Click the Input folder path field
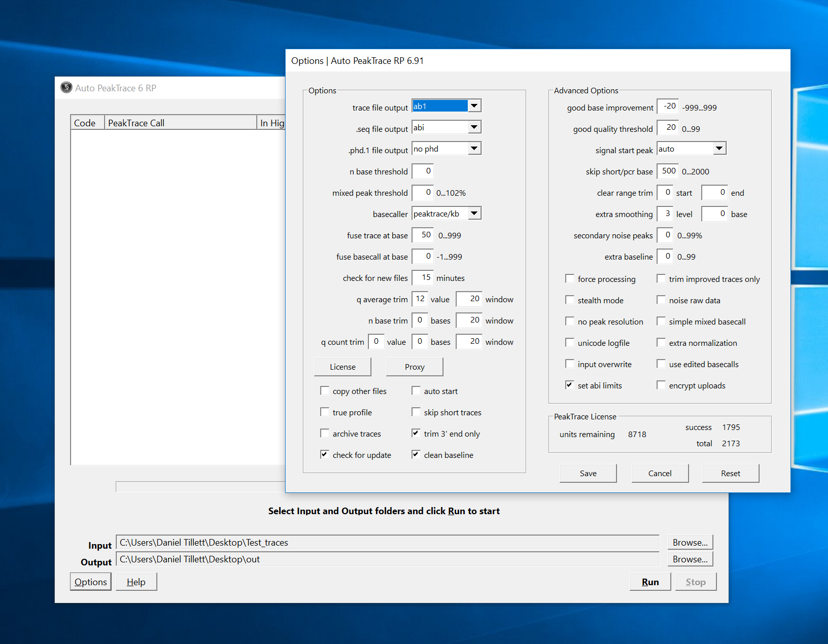Image resolution: width=828 pixels, height=644 pixels. click(388, 543)
